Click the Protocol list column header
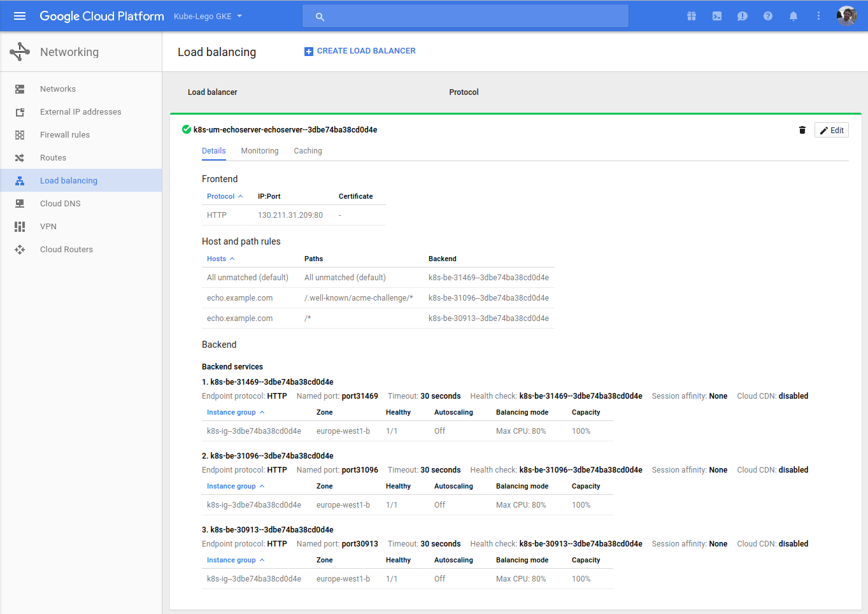The height and width of the screenshot is (614, 868). 464,92
